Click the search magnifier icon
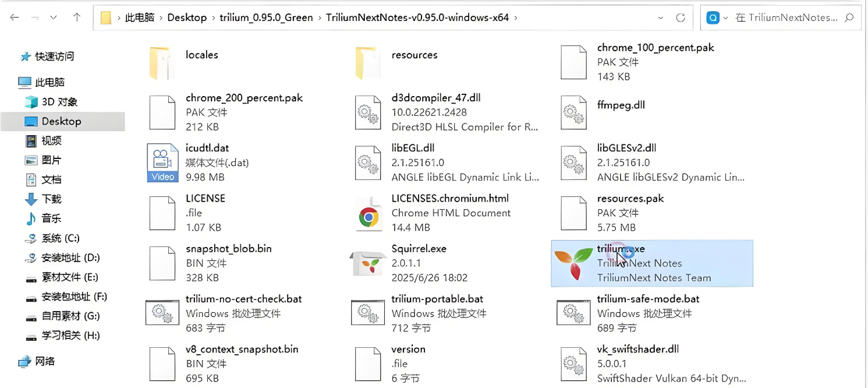The width and height of the screenshot is (868, 388). tap(849, 17)
